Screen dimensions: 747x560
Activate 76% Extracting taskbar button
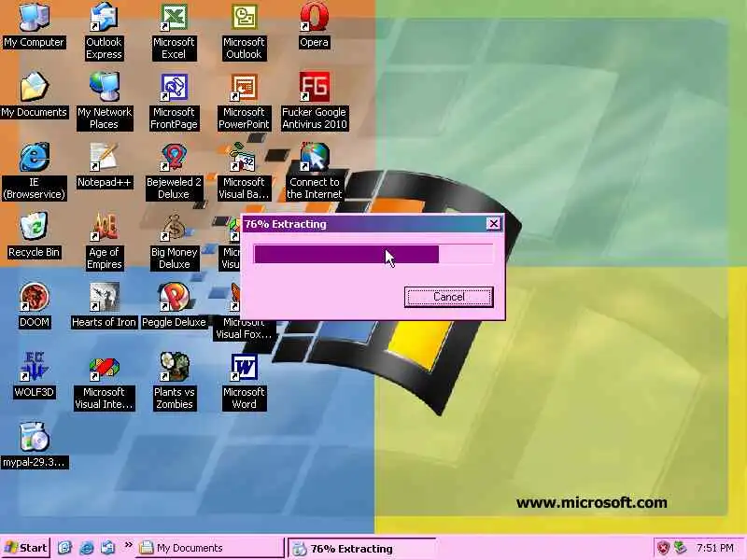point(362,549)
